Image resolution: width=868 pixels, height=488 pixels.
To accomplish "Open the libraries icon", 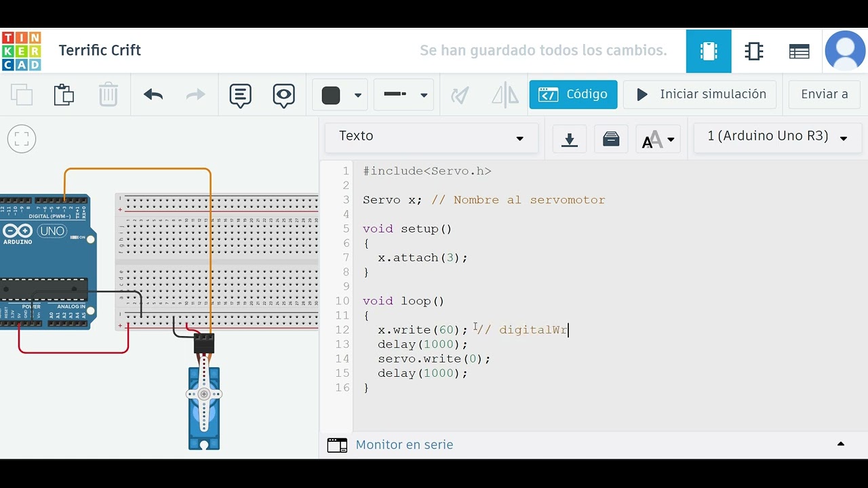I will (x=611, y=140).
